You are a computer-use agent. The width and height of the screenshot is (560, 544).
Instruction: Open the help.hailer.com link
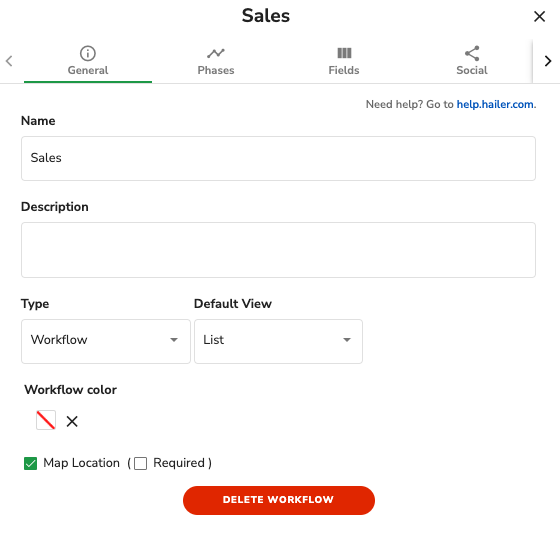click(495, 104)
